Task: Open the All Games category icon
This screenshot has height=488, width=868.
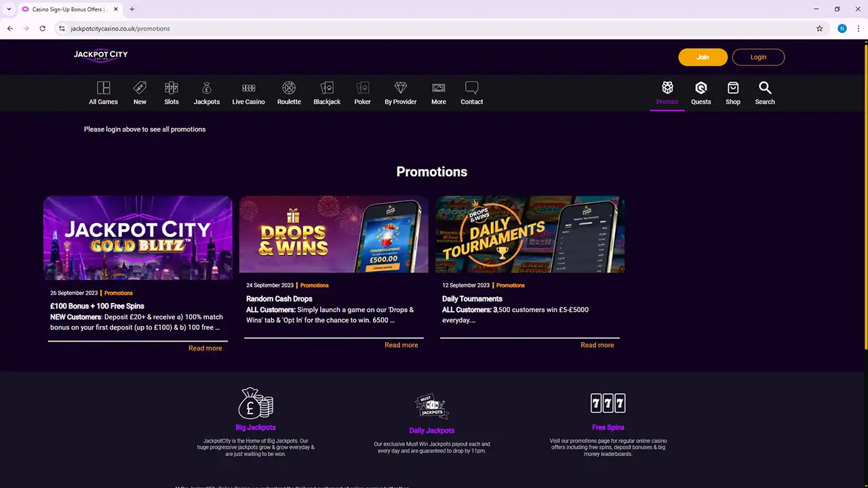Action: point(103,88)
